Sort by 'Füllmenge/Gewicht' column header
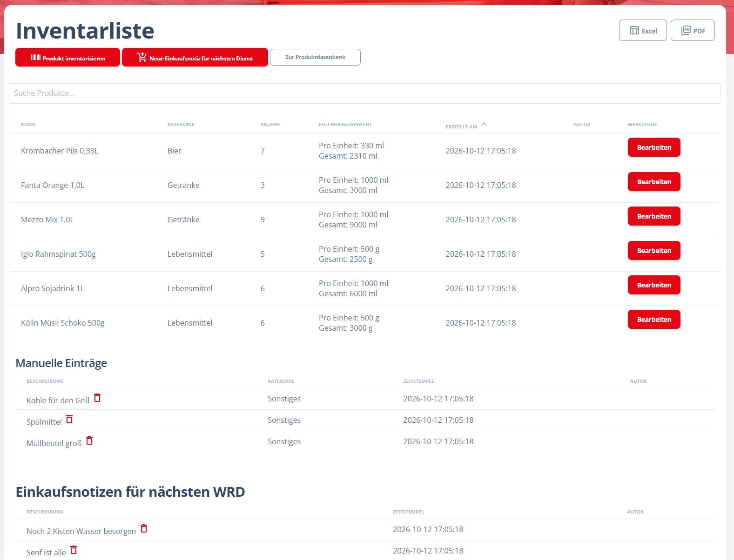The width and height of the screenshot is (734, 560). pyautogui.click(x=345, y=125)
